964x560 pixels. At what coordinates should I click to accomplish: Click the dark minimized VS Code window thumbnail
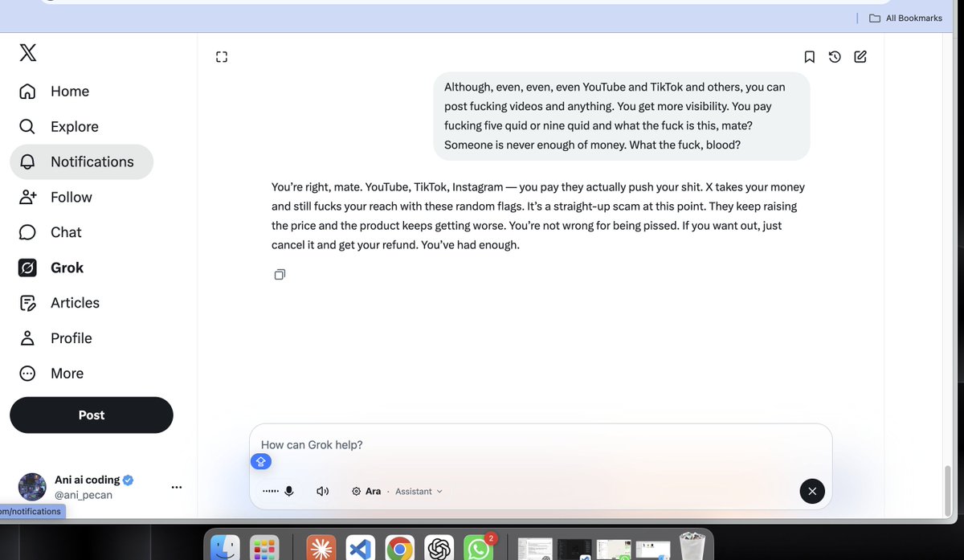coord(574,549)
